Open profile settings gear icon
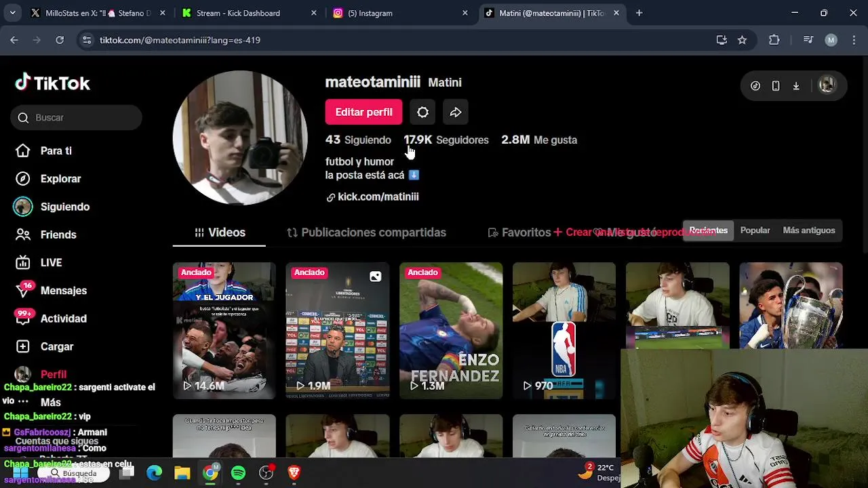The height and width of the screenshot is (488, 868). pos(422,112)
